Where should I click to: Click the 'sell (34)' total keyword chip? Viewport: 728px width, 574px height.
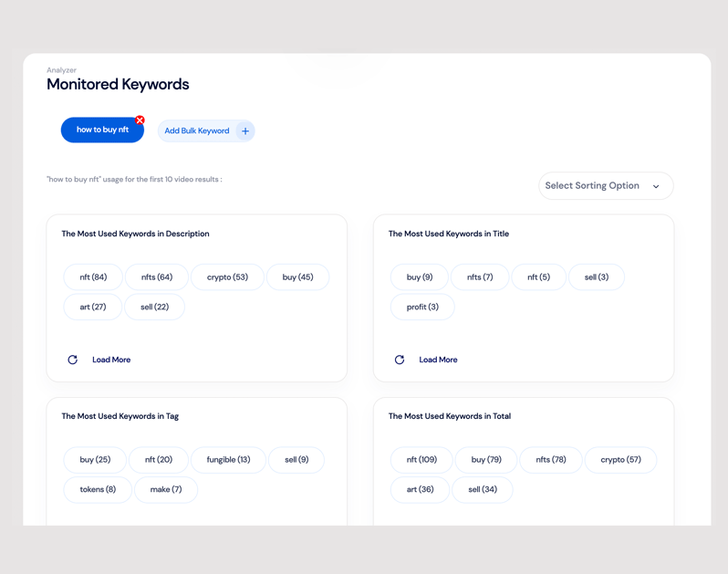[x=483, y=490]
